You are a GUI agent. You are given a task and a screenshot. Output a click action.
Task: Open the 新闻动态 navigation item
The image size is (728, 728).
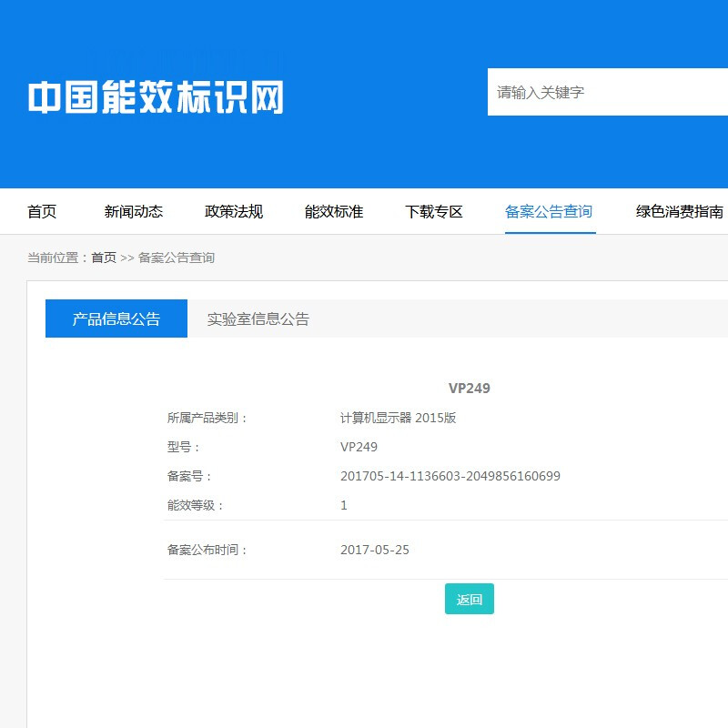coord(133,212)
